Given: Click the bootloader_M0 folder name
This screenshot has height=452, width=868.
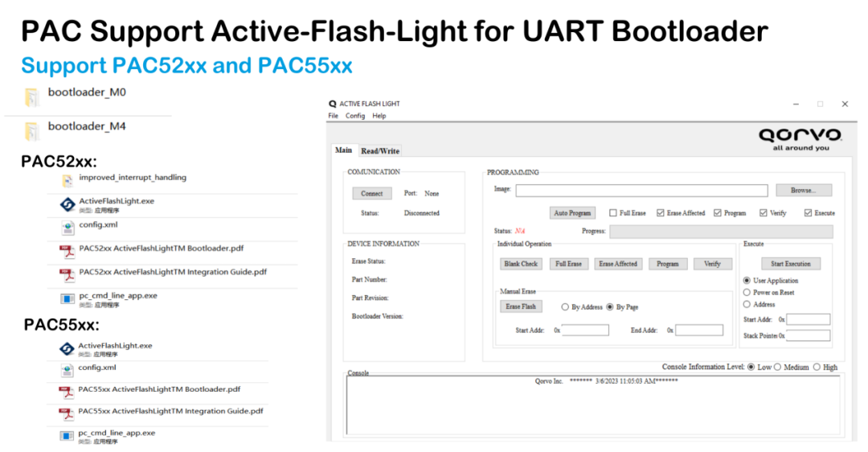Looking at the screenshot, I should 87,92.
